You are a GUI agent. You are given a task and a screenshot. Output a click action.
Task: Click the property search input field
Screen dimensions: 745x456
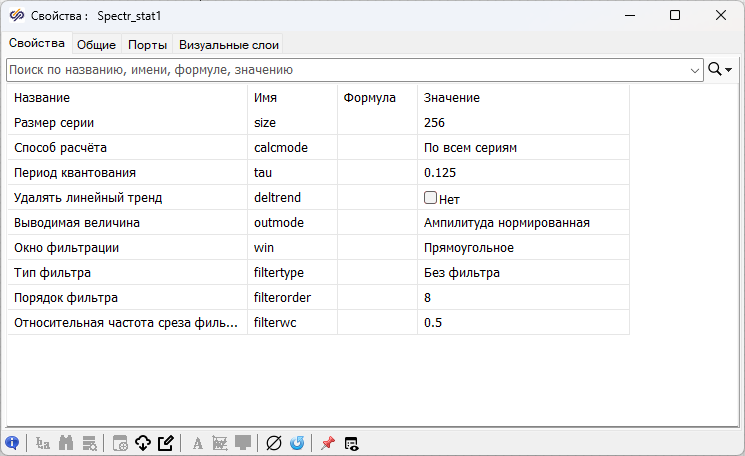click(350, 70)
